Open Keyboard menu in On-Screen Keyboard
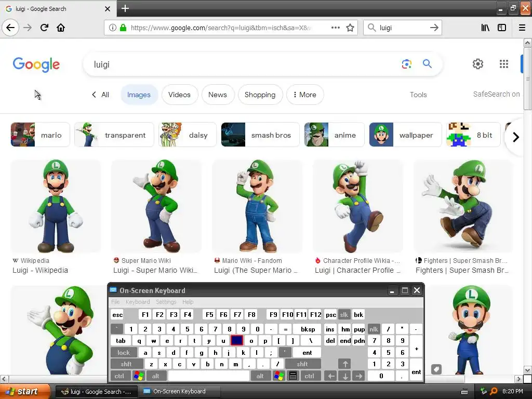Viewport: 532px width, 399px height. point(137,302)
